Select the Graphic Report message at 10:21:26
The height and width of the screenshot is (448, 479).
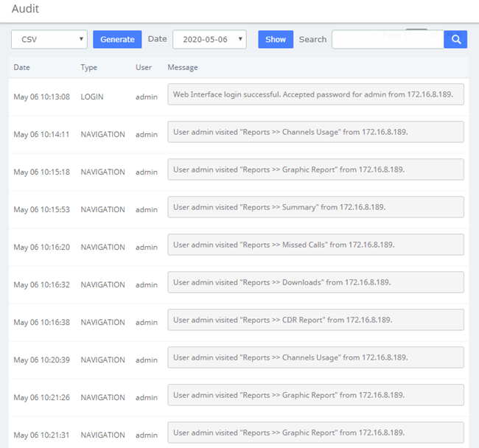pos(316,395)
